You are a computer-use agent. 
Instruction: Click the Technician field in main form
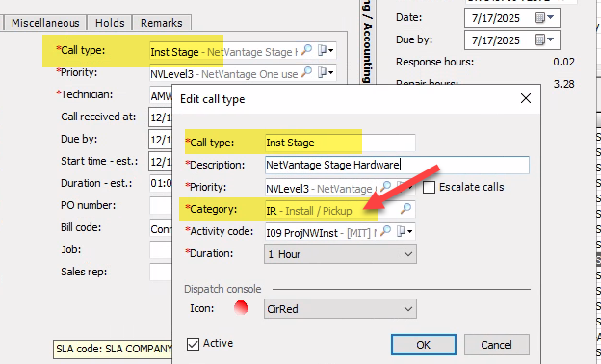point(161,95)
